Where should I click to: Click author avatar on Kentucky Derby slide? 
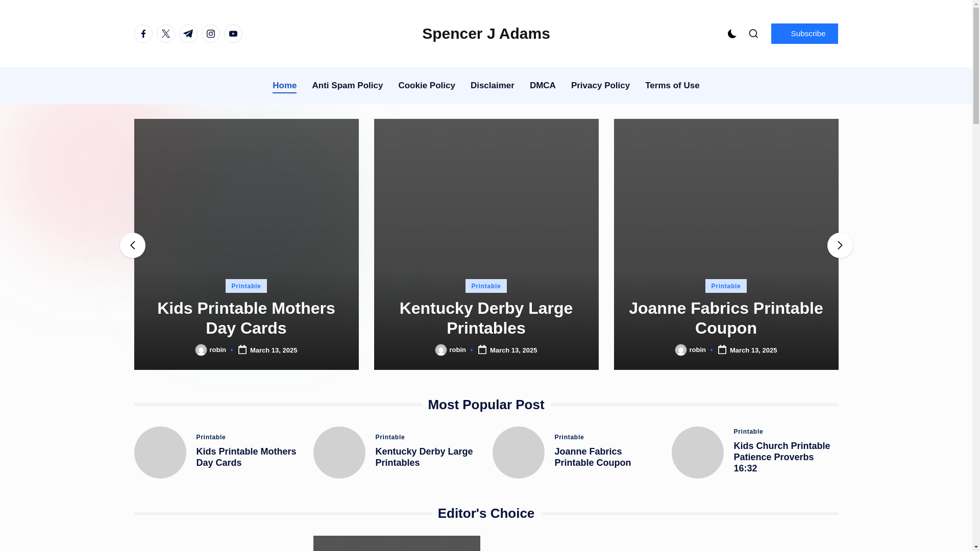coord(441,350)
